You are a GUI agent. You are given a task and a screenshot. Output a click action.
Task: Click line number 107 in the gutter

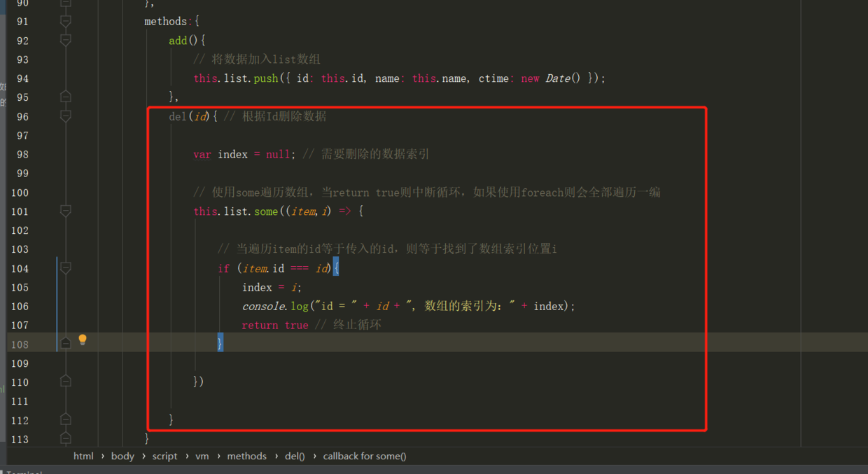20,325
